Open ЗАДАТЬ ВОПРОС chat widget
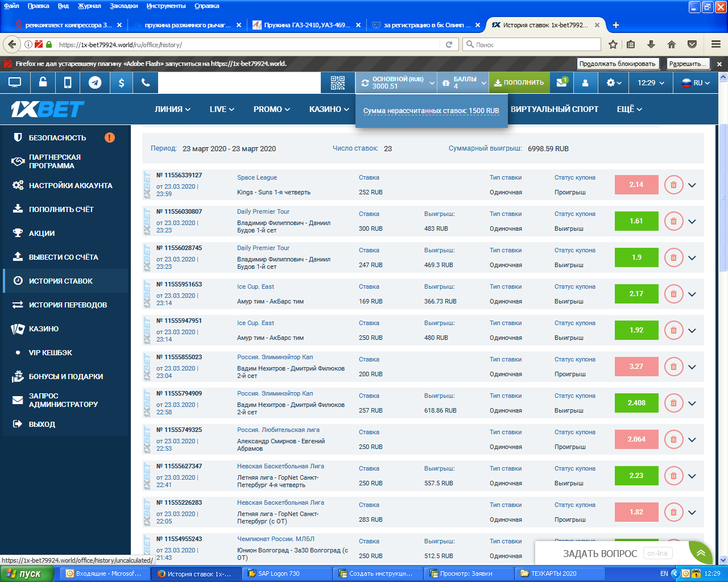Image resolution: width=728 pixels, height=582 pixels. [600, 554]
